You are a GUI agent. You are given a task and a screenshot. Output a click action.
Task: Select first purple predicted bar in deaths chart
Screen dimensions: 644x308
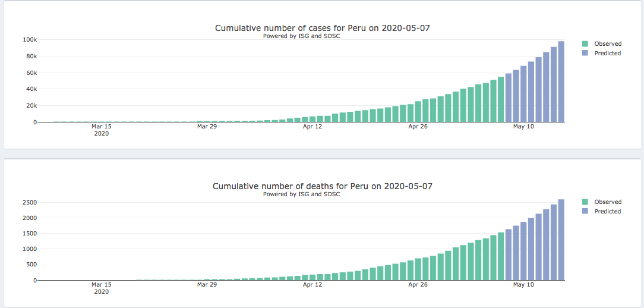[x=509, y=254]
